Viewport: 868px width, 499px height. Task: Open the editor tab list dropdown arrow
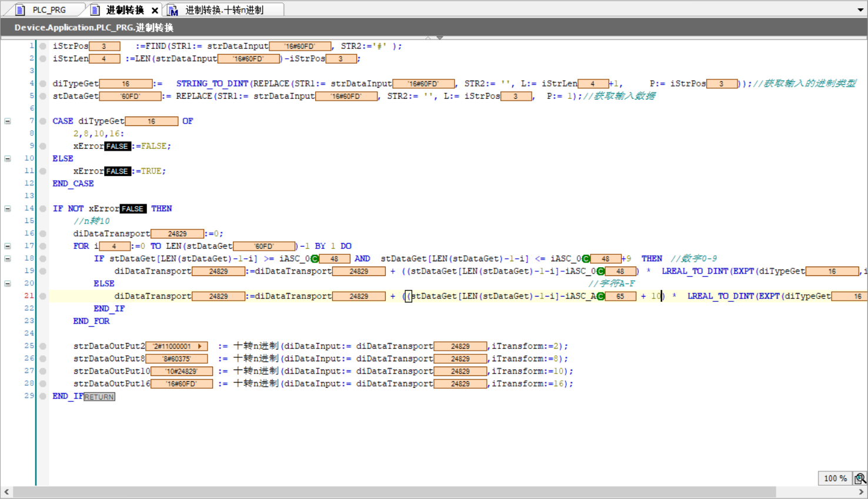(x=860, y=10)
